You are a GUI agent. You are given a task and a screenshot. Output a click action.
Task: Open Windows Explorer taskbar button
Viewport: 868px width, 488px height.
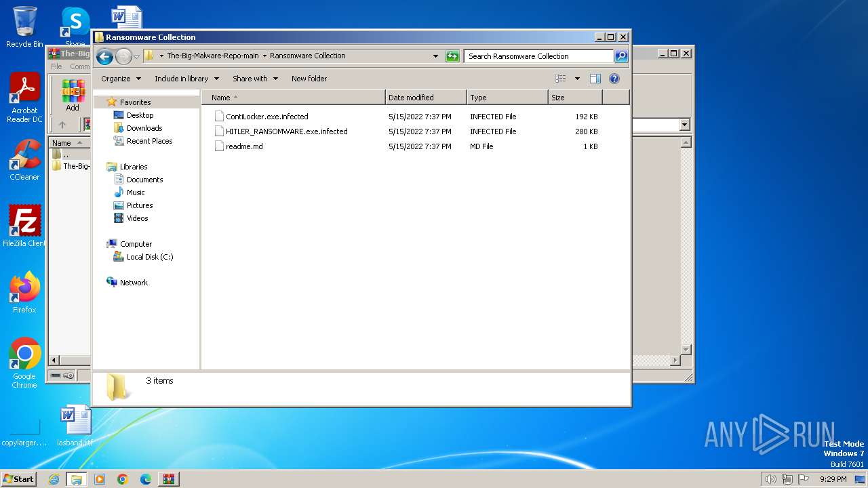click(x=77, y=479)
